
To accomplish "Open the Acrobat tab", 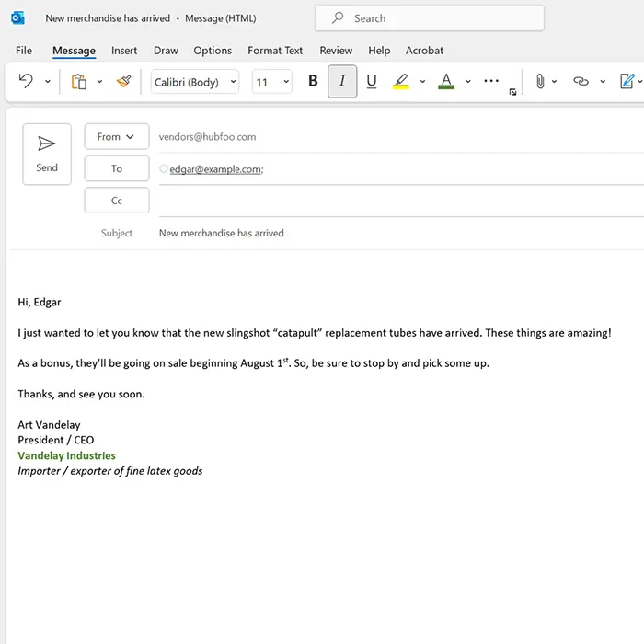I will 424,51.
